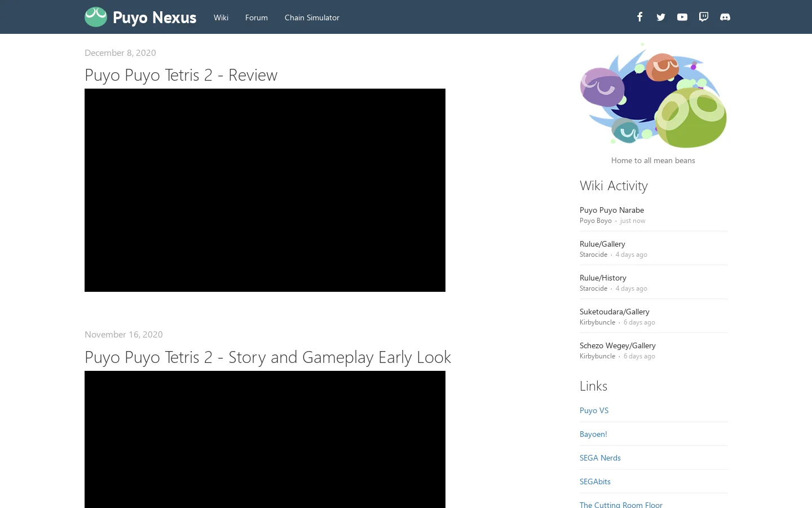Open the YouTube icon link
This screenshot has height=508, width=812.
point(682,17)
